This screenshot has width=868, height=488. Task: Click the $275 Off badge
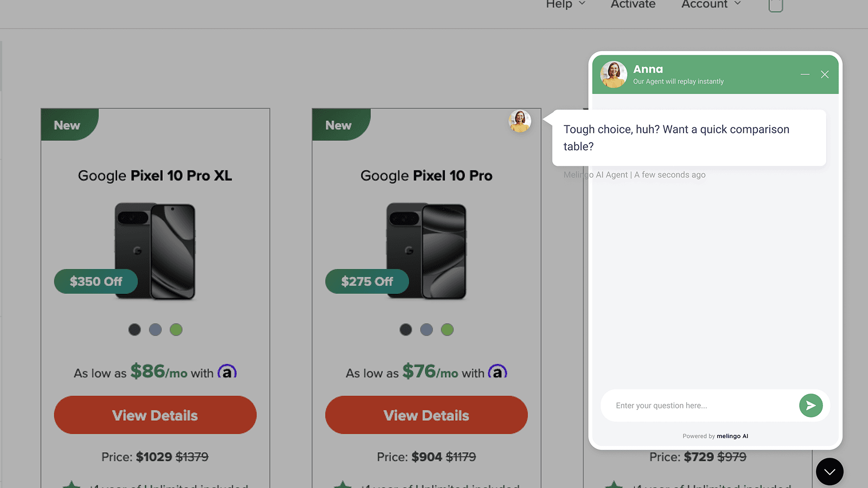pos(367,281)
